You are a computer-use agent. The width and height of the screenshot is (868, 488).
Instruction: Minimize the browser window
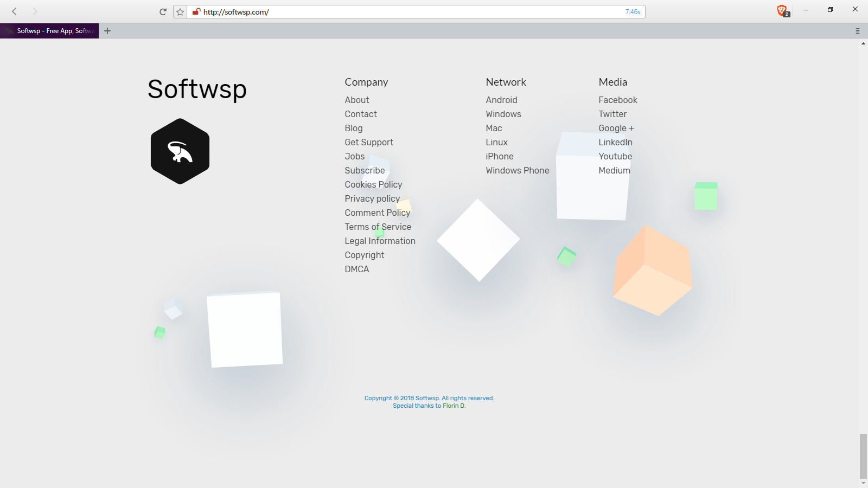806,10
